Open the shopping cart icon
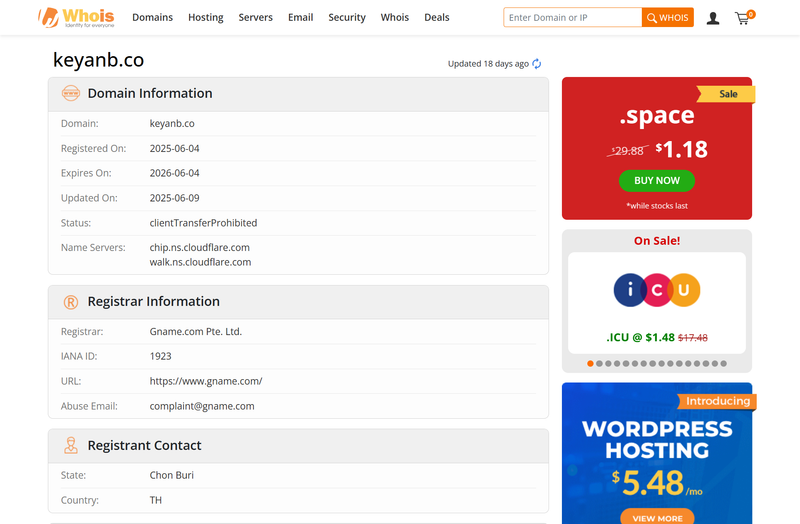 [x=744, y=18]
